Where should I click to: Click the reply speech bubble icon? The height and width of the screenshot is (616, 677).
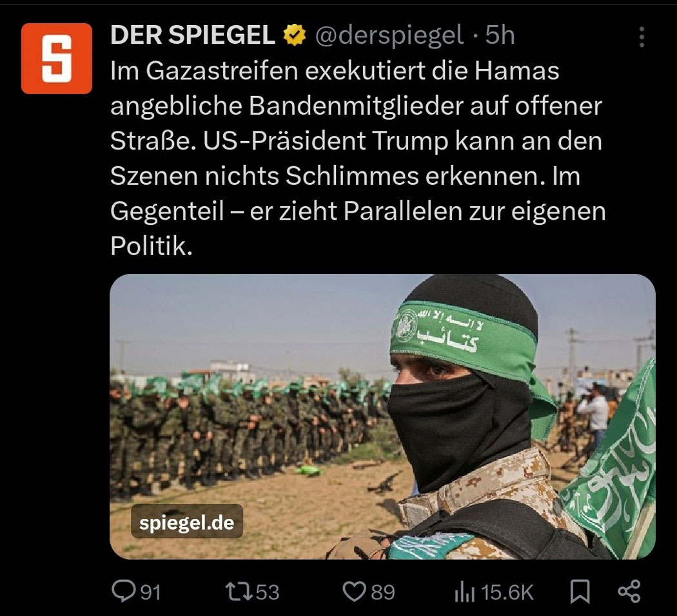[123, 591]
